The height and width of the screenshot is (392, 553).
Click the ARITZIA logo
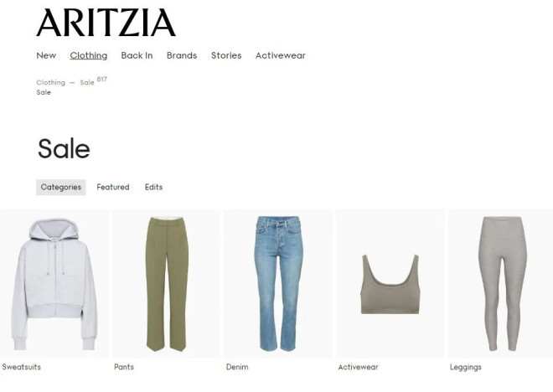pos(106,23)
